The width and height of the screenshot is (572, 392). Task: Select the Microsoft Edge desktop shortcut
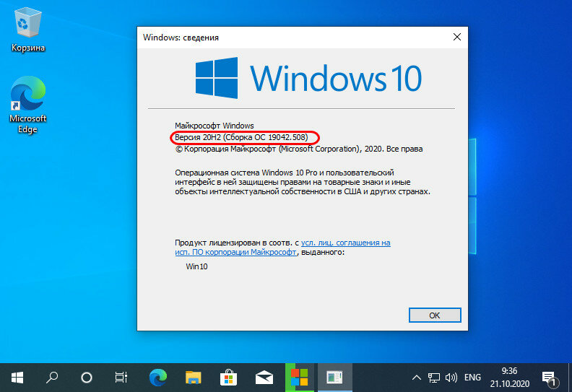[x=27, y=105]
